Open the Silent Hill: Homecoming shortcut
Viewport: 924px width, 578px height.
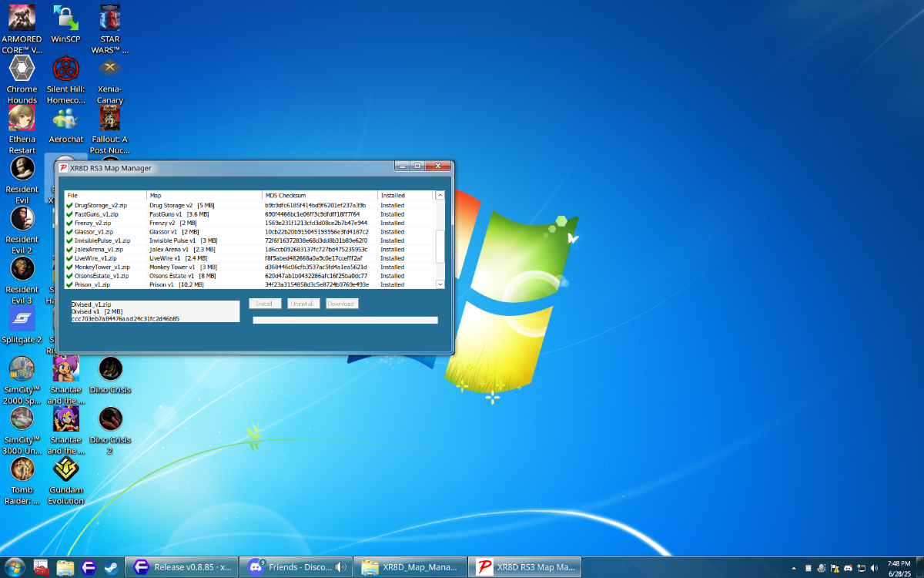point(65,79)
